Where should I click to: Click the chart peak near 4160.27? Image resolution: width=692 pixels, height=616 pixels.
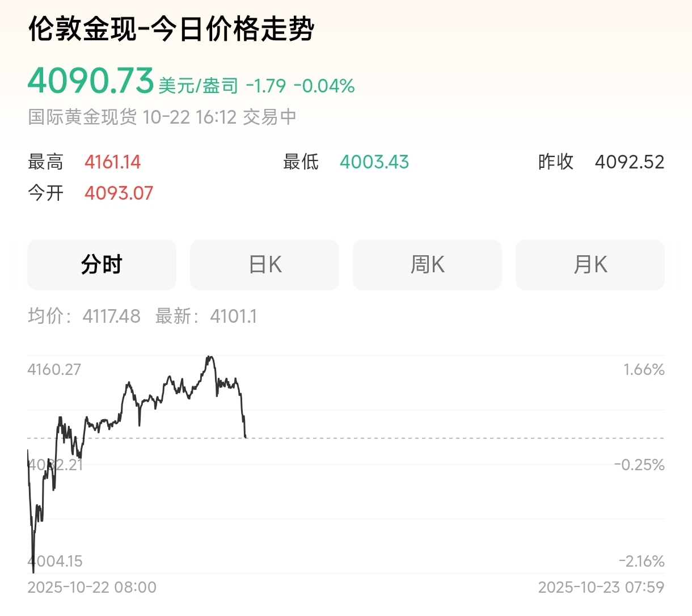click(210, 357)
